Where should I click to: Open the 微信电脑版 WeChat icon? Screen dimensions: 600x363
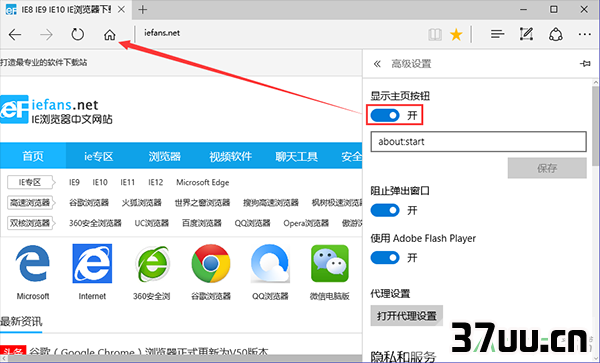point(330,264)
